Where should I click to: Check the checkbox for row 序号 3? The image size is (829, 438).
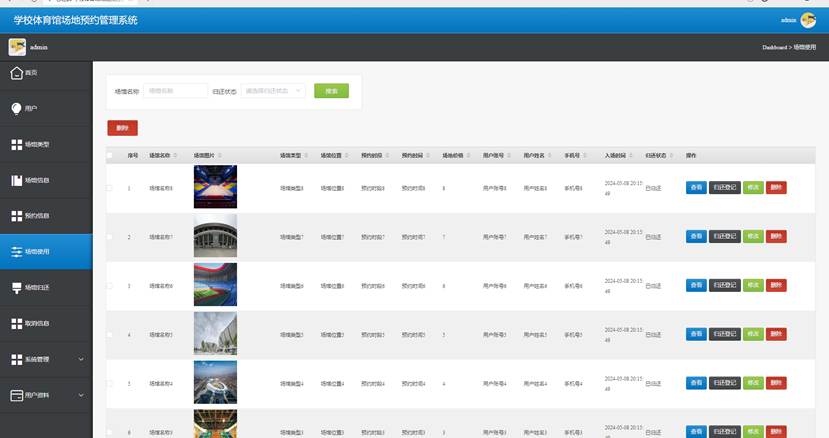pyautogui.click(x=109, y=286)
